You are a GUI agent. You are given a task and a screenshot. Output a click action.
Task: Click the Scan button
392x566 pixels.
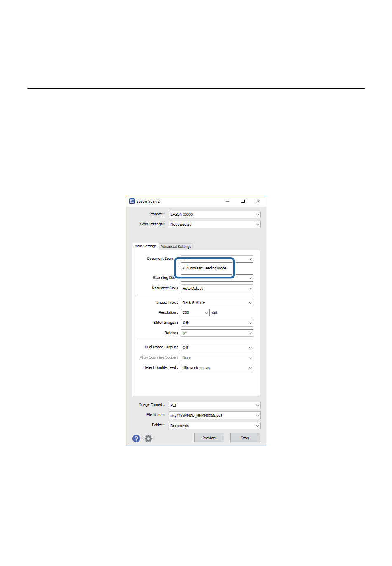tap(245, 438)
